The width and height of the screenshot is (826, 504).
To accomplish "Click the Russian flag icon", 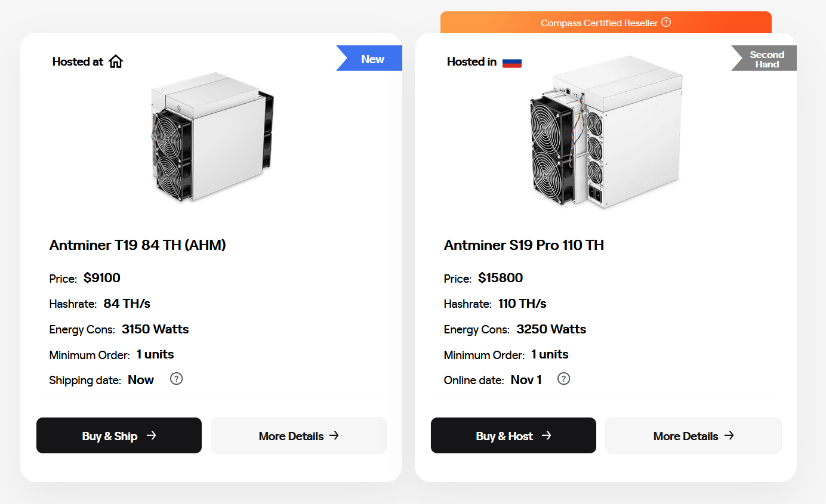I will coord(511,62).
